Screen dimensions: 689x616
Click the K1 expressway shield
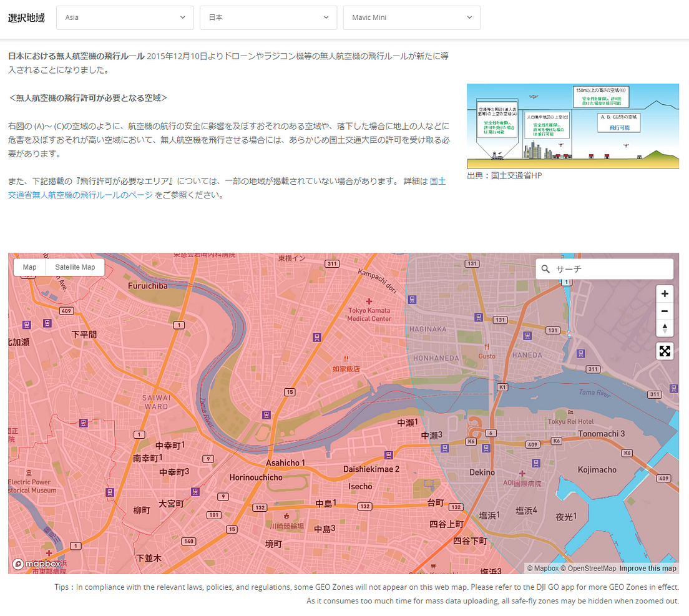[x=502, y=387]
